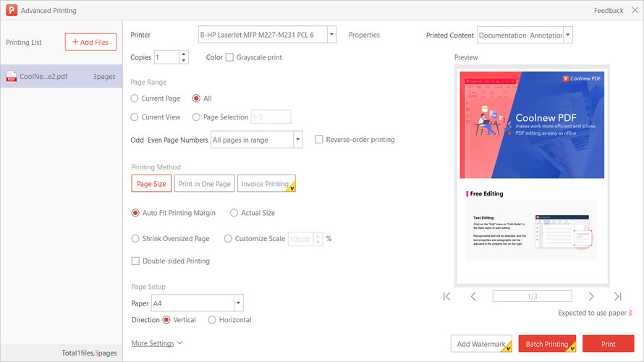The height and width of the screenshot is (362, 644).
Task: Click the page number field 1/3
Action: tap(532, 296)
